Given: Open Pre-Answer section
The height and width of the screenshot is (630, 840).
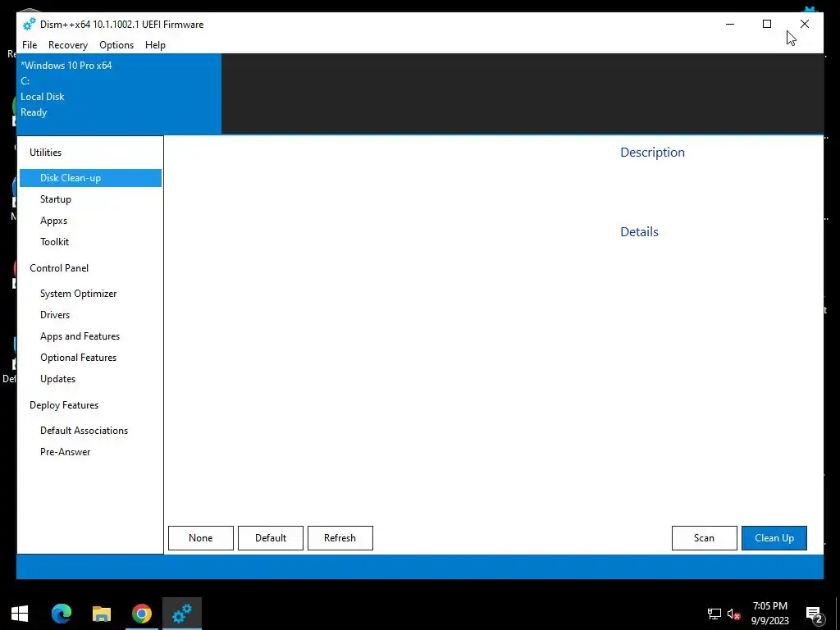Looking at the screenshot, I should pos(66,452).
